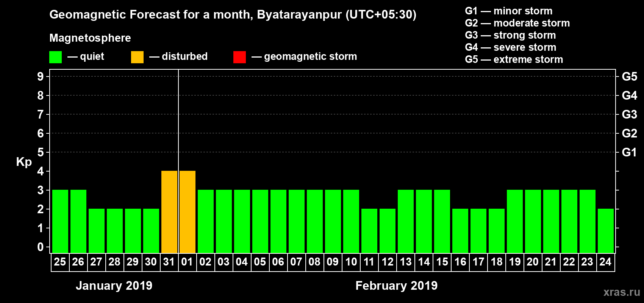
Task: Click the green bar for February 17
Action: 478,231
